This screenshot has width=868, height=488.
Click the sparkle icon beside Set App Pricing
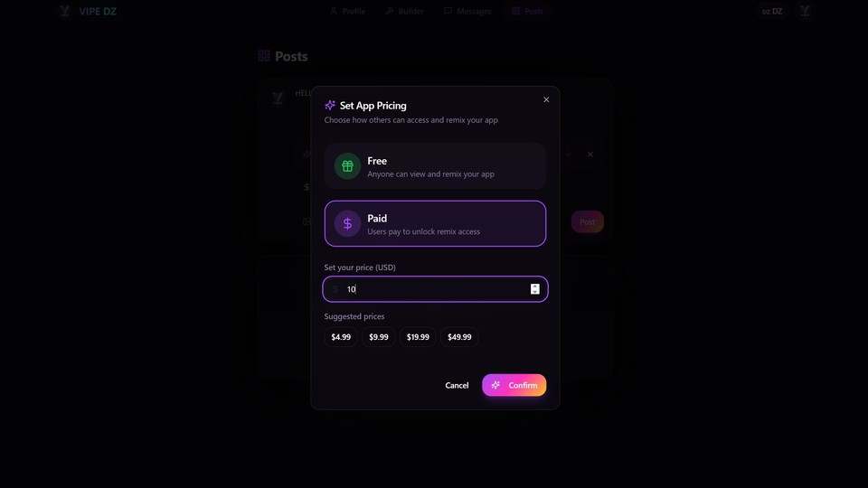coord(330,105)
